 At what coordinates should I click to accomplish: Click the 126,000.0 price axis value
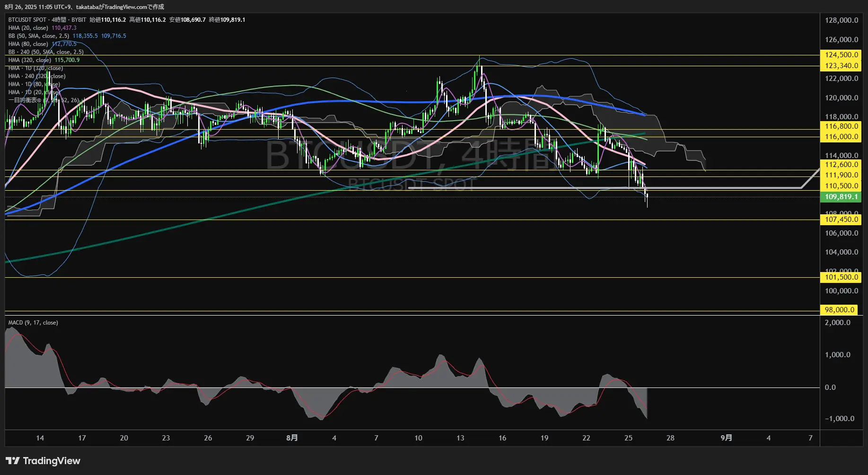pyautogui.click(x=842, y=40)
